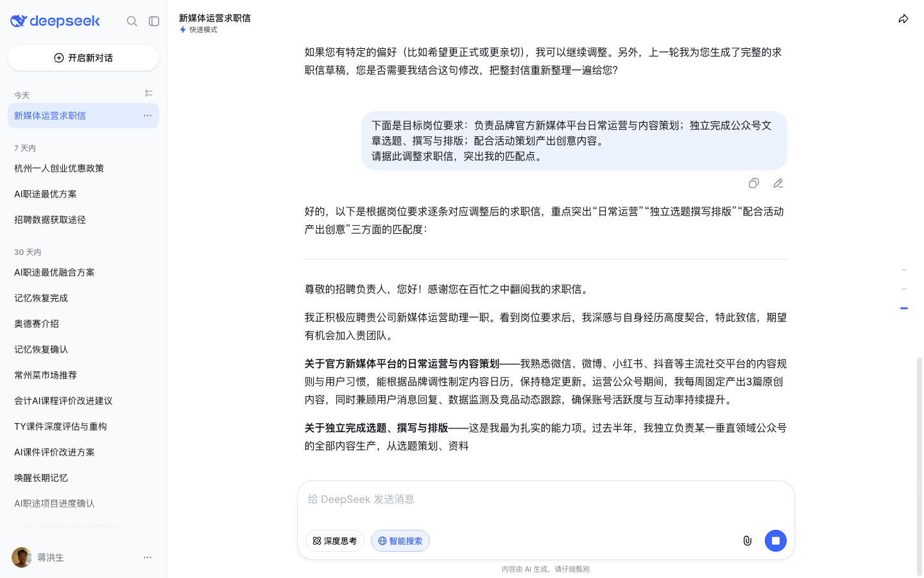
Task: Click the 蒋洪生 profile avatar
Action: [x=22, y=557]
